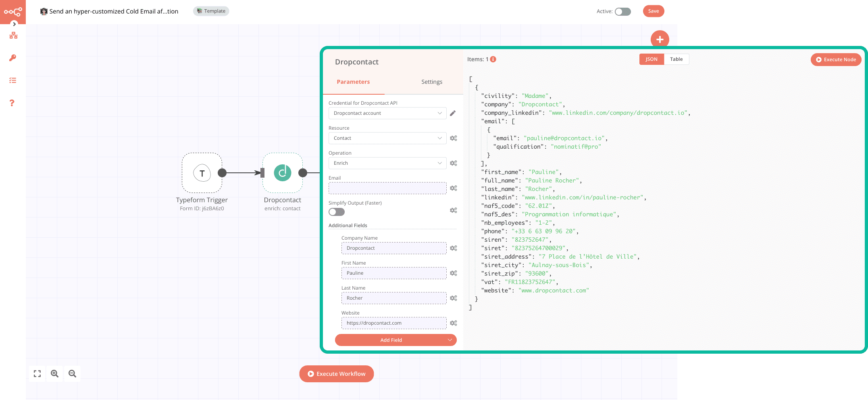Open the Resource Contact dropdown
The width and height of the screenshot is (868, 400).
point(387,138)
